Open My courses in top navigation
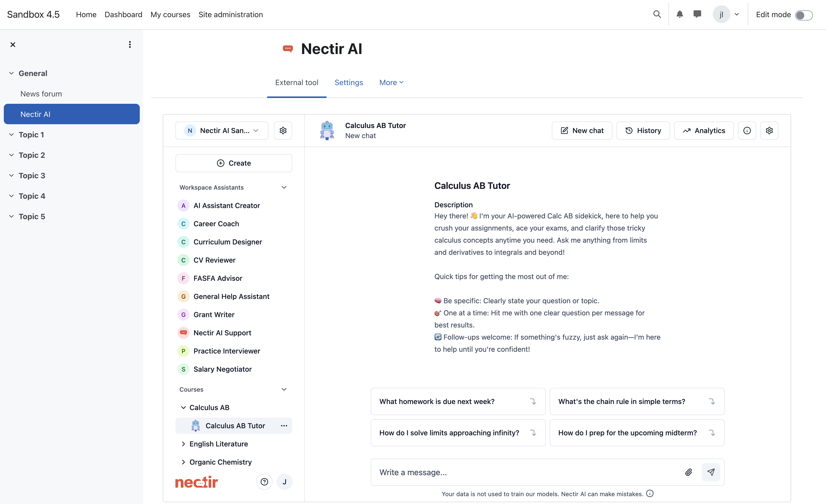Screen dimensions: 826x504 (x=170, y=14)
